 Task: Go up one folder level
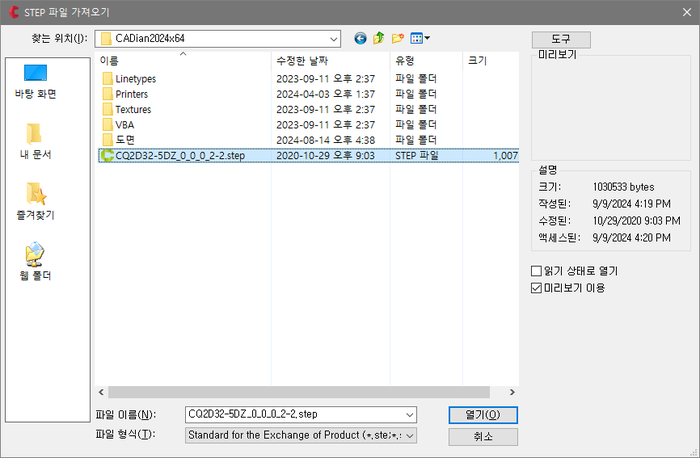point(379,38)
